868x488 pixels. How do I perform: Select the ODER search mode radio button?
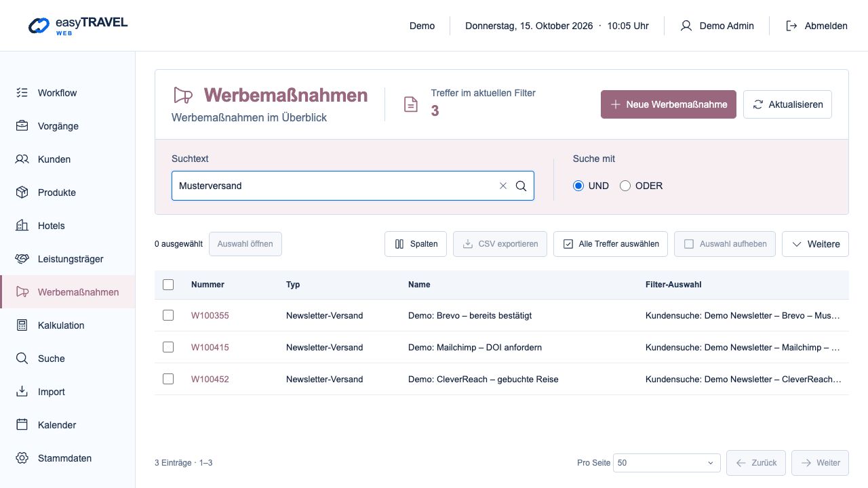625,186
